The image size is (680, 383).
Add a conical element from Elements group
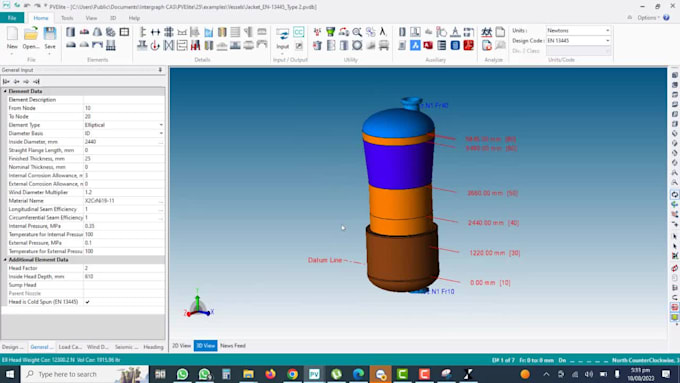(98, 32)
